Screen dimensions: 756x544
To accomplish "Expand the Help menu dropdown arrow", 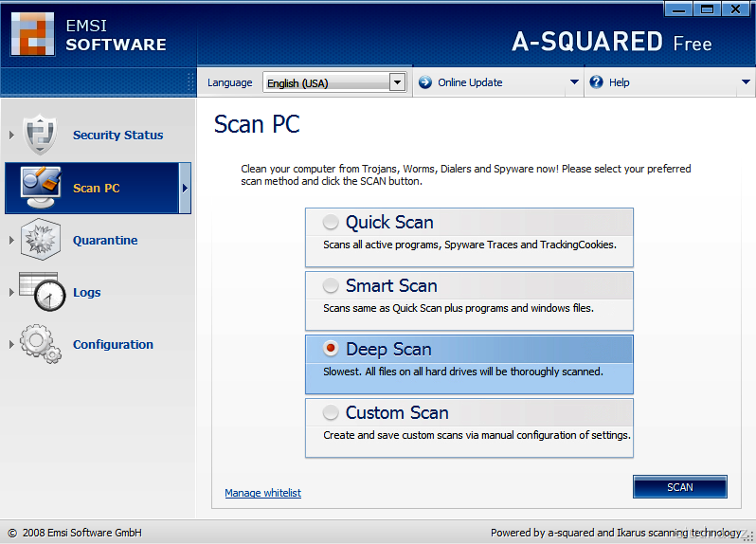I will [746, 82].
